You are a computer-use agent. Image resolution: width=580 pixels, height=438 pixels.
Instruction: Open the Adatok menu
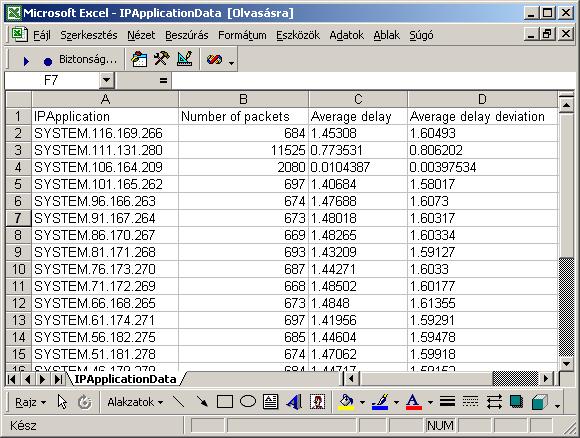[x=347, y=35]
